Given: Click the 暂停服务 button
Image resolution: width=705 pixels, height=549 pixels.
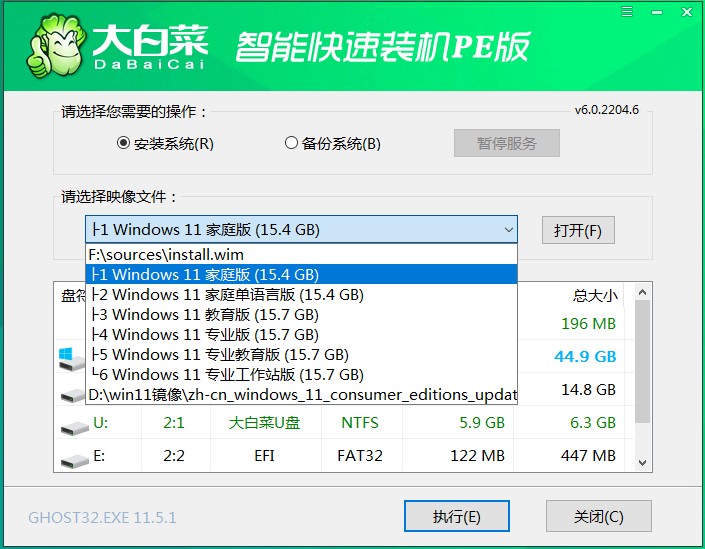Looking at the screenshot, I should 507,143.
